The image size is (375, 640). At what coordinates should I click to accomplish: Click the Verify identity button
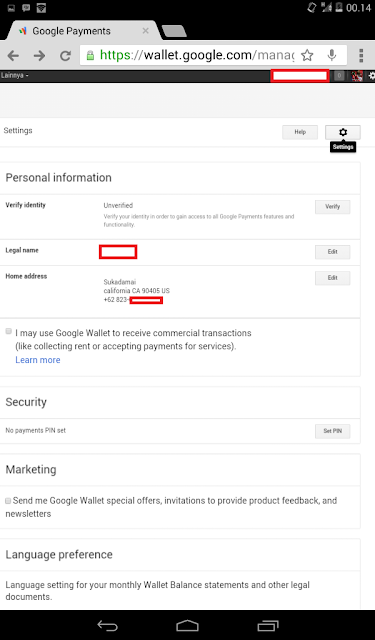(x=333, y=207)
